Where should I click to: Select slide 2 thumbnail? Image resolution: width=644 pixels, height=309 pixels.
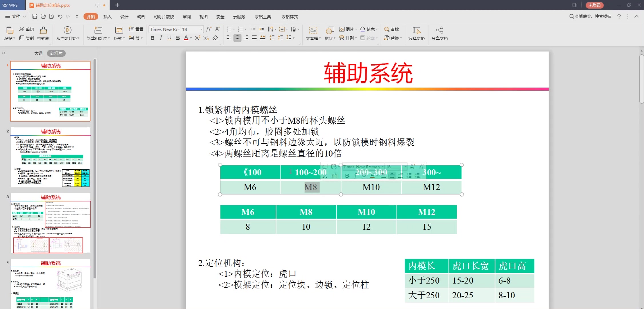51,157
